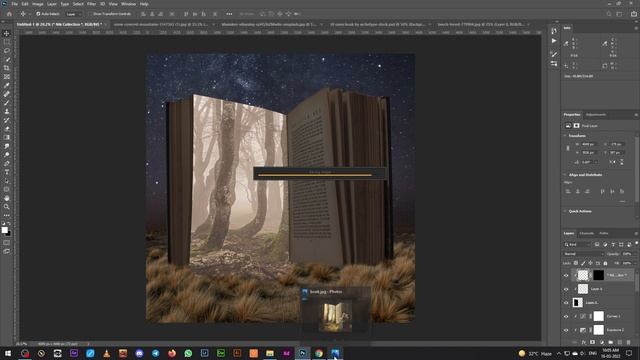Open the Filter menu
The width and height of the screenshot is (640, 360).
click(91, 4)
